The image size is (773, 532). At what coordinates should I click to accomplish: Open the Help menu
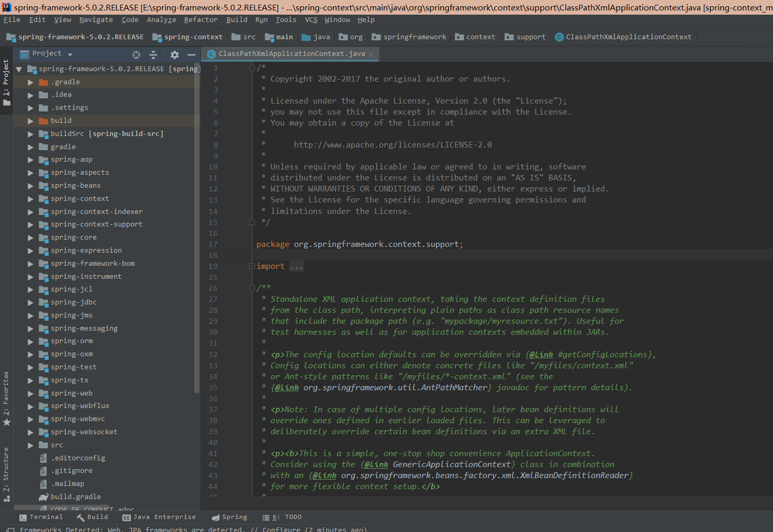pos(366,20)
